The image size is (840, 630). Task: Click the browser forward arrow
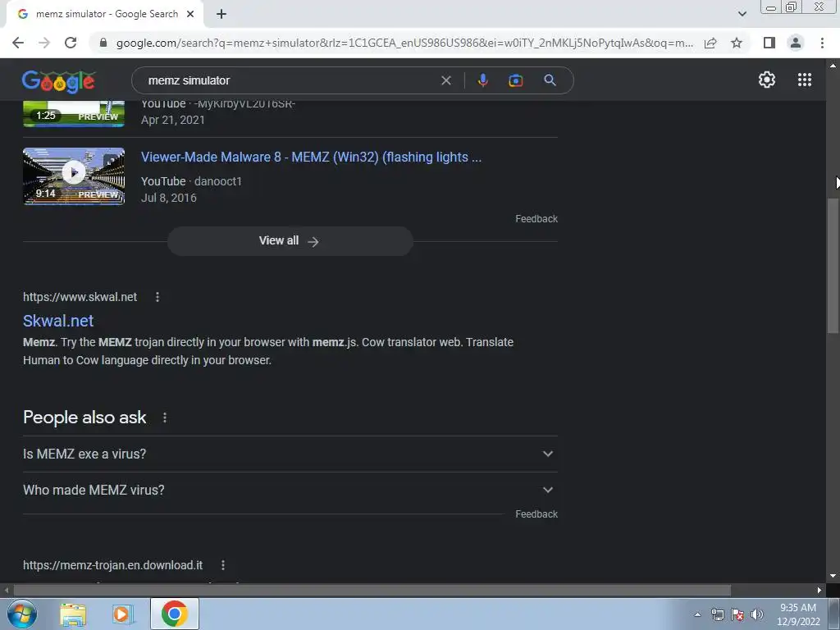[x=44, y=43]
